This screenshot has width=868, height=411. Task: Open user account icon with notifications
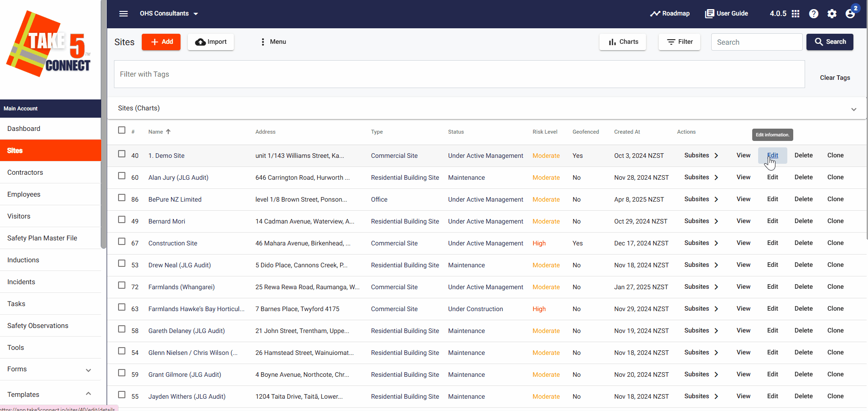[x=851, y=13]
